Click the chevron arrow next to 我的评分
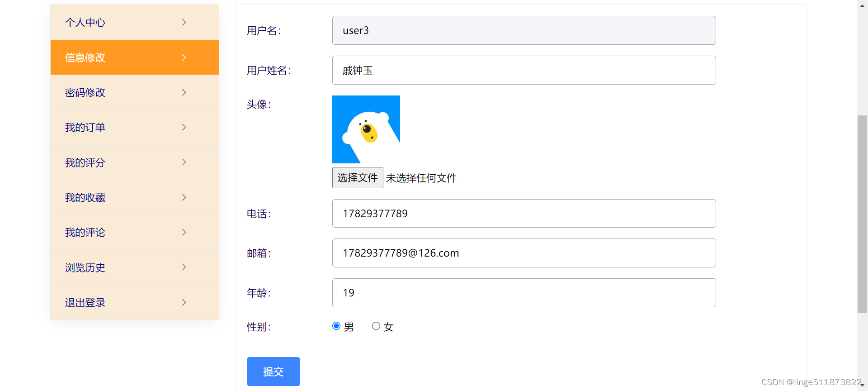The height and width of the screenshot is (391, 868). pyautogui.click(x=184, y=162)
